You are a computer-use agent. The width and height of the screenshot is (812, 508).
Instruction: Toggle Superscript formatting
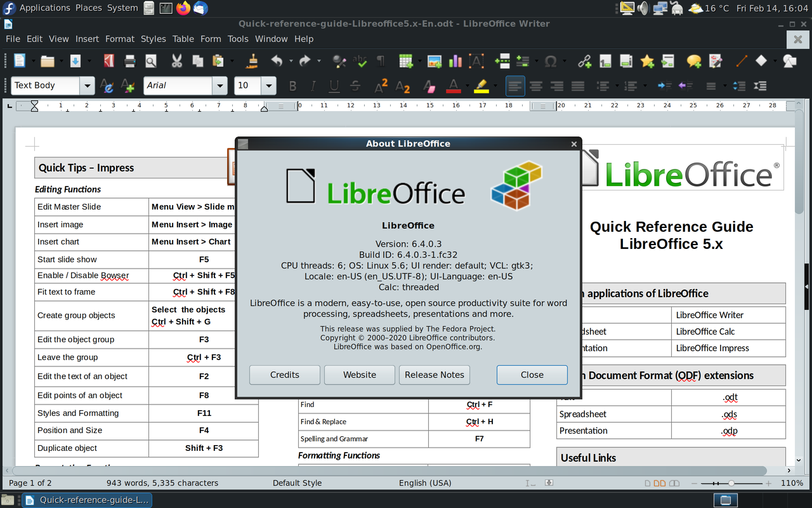[381, 86]
